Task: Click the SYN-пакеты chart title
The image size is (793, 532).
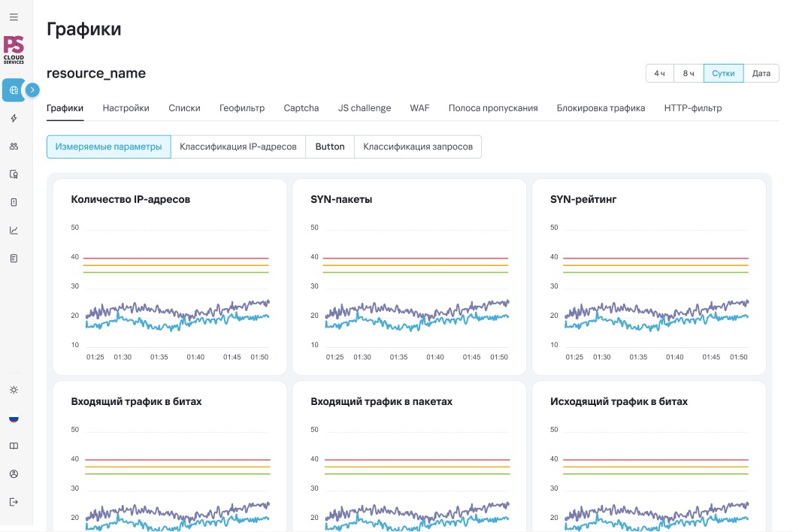Action: coord(341,199)
